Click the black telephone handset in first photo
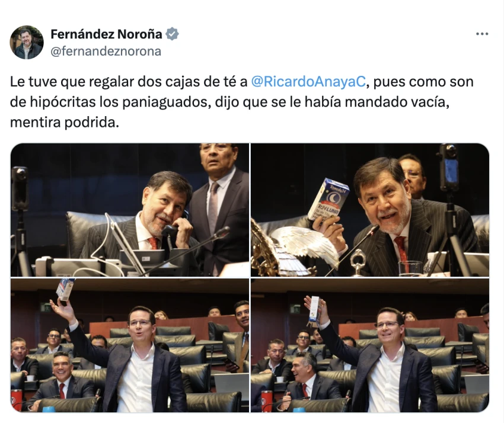The image size is (504, 423). (x=174, y=227)
